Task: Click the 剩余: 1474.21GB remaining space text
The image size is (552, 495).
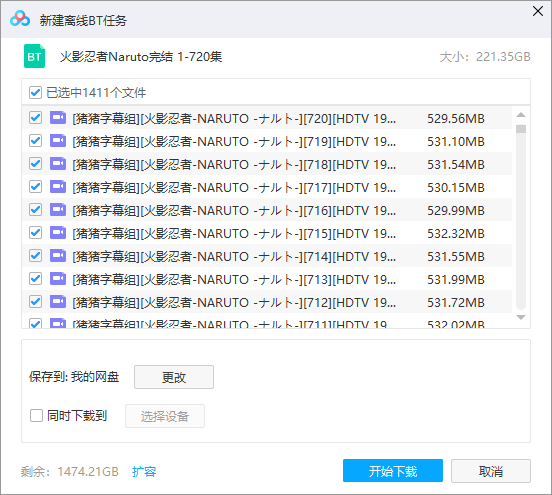Action: [x=70, y=471]
